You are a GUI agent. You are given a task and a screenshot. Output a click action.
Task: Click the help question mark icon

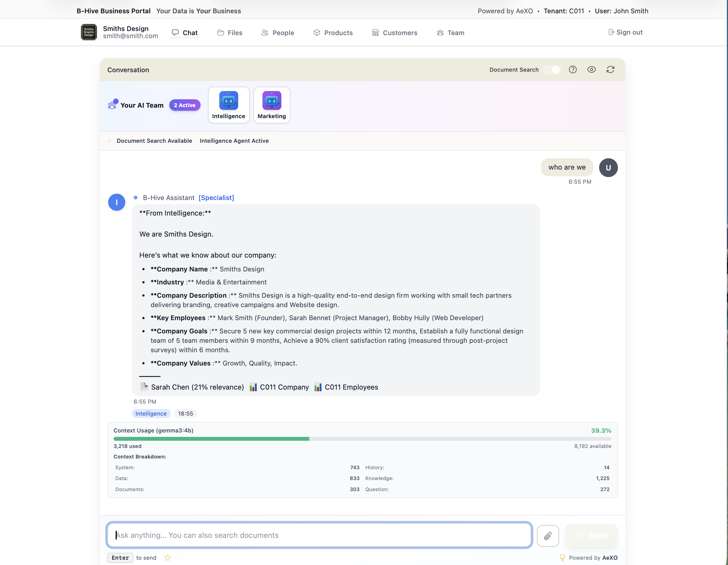point(573,69)
